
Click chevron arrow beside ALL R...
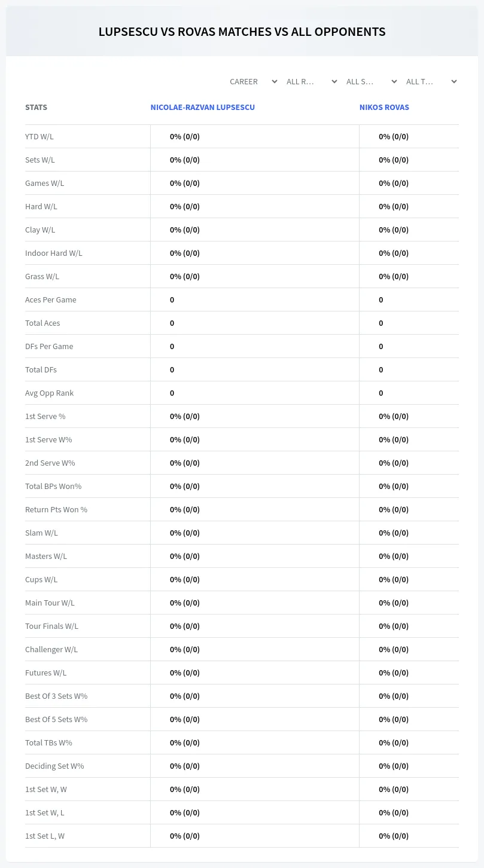tap(334, 82)
